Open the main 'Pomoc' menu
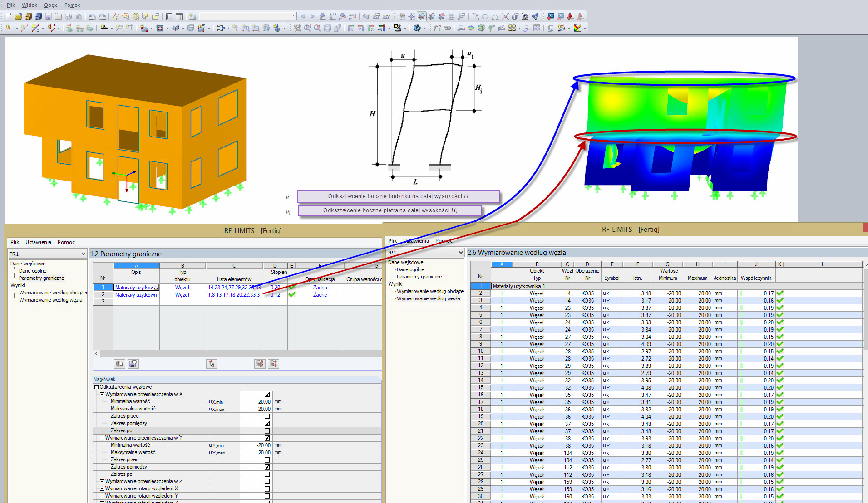 pyautogui.click(x=72, y=5)
